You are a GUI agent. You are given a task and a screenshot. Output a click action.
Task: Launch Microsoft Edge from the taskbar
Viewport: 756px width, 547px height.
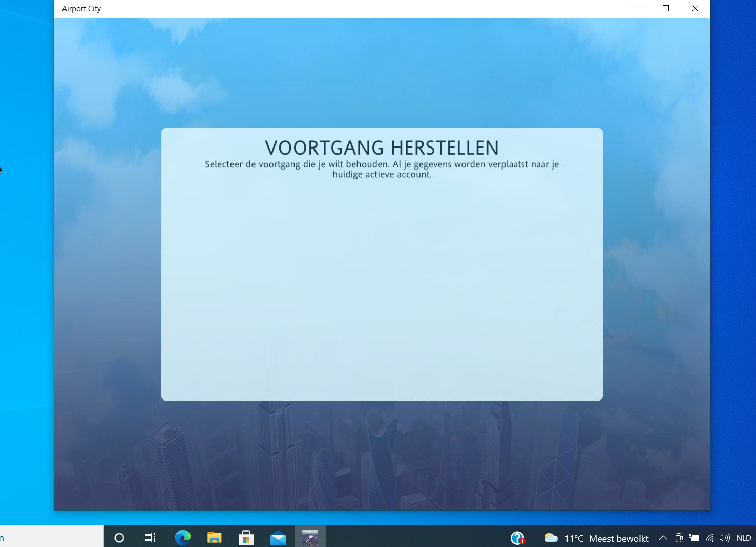click(x=183, y=538)
